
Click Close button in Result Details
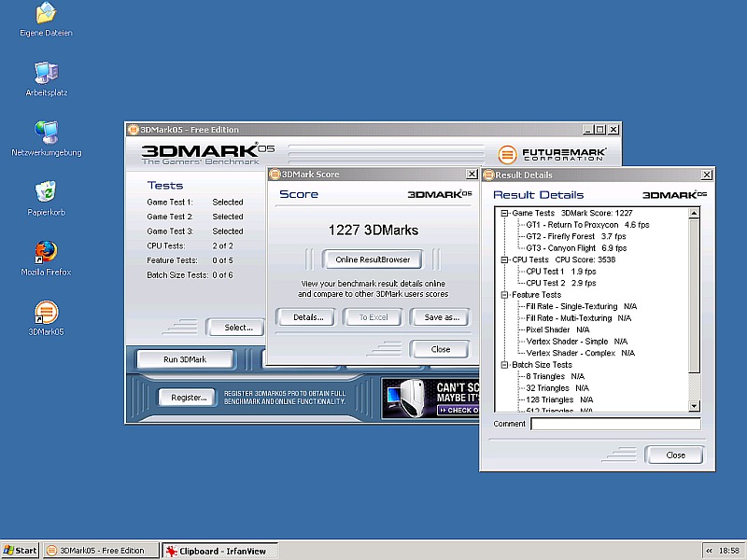(x=675, y=455)
